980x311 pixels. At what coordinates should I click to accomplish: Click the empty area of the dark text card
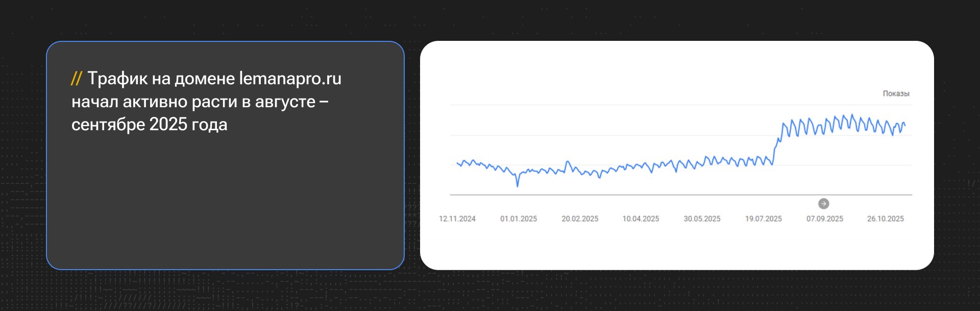coord(225,204)
